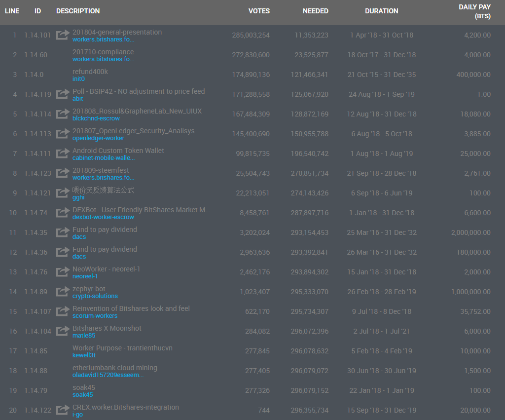
Task: Open kewell3t account link
Action: click(x=84, y=355)
